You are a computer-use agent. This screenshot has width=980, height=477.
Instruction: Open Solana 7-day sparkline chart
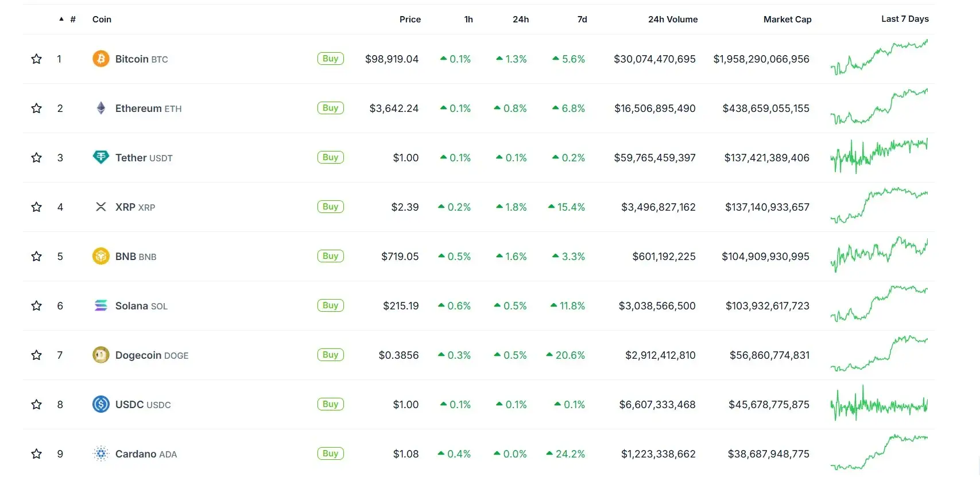[879, 304]
